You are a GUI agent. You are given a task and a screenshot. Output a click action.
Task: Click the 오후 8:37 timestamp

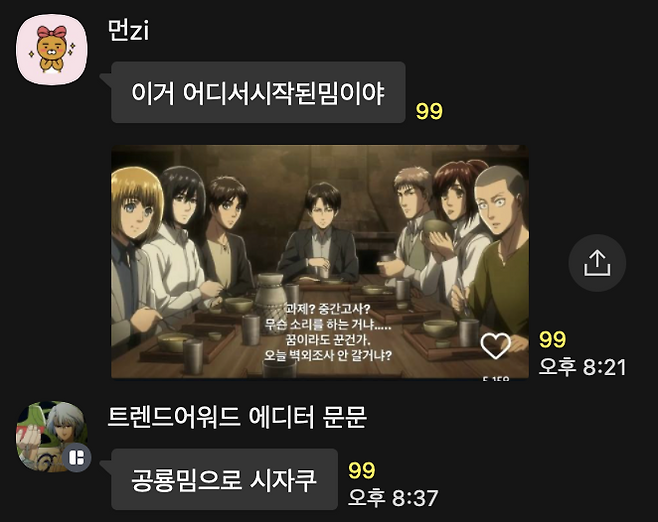(393, 498)
